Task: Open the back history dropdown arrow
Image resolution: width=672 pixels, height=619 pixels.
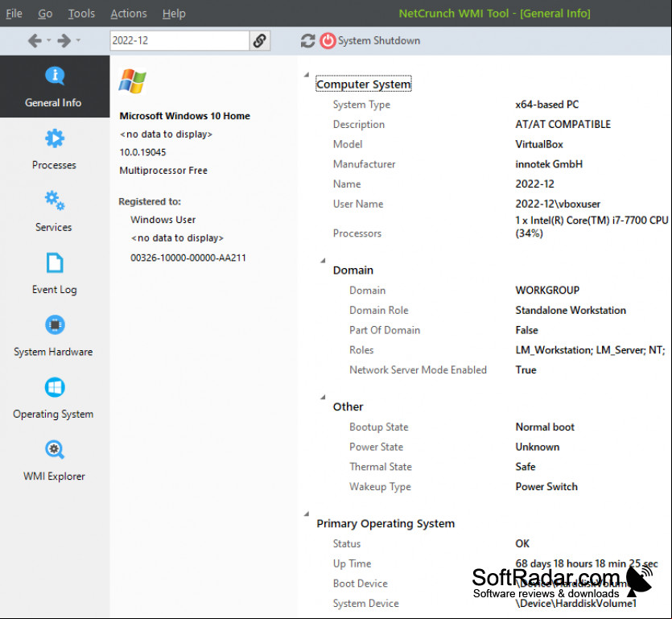Action: (x=48, y=40)
